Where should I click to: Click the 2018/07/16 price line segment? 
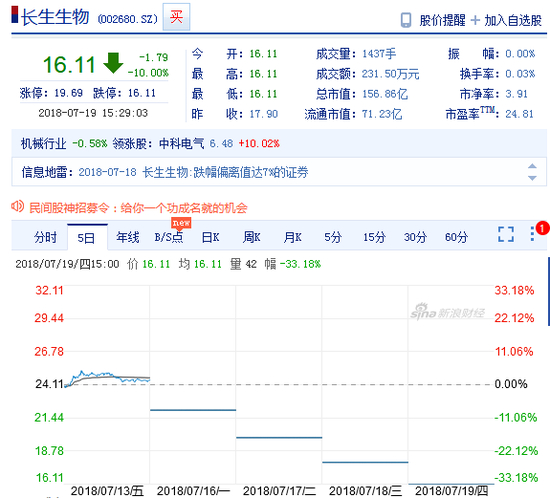point(193,410)
